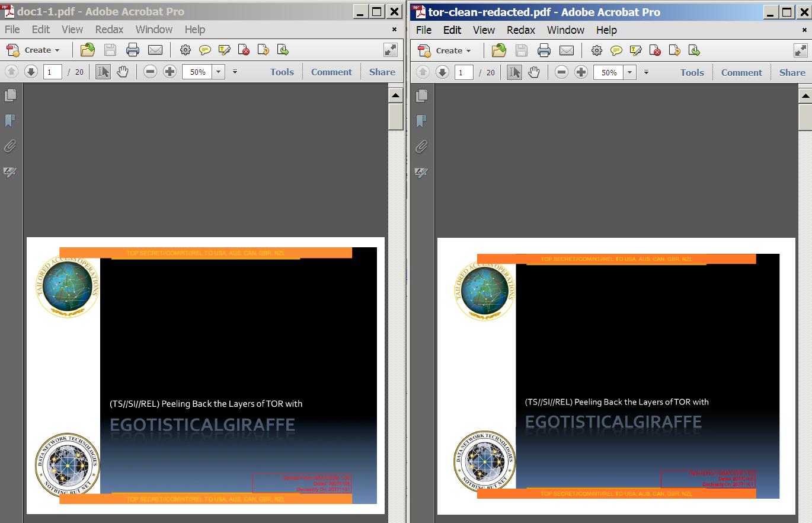Add sticky note icon in doc1-1.pdf window
Viewport: 812px width, 523px height.
point(205,50)
